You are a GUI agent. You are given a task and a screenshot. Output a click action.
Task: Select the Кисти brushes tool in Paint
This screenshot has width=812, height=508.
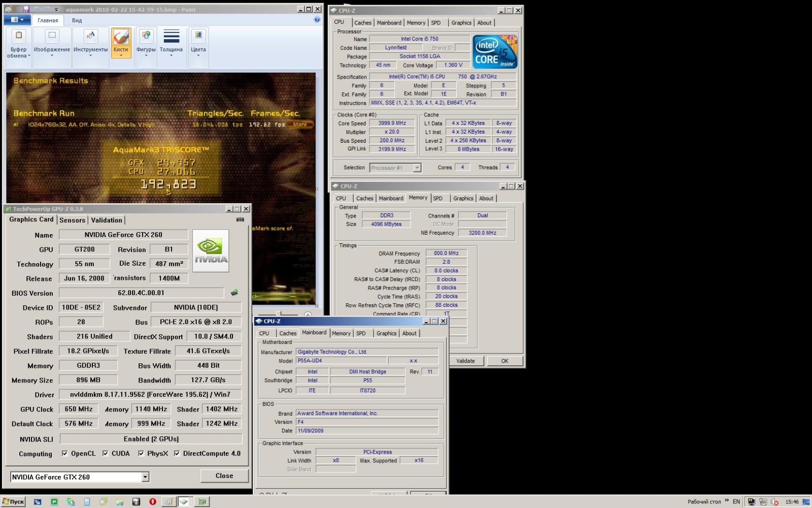[121, 43]
